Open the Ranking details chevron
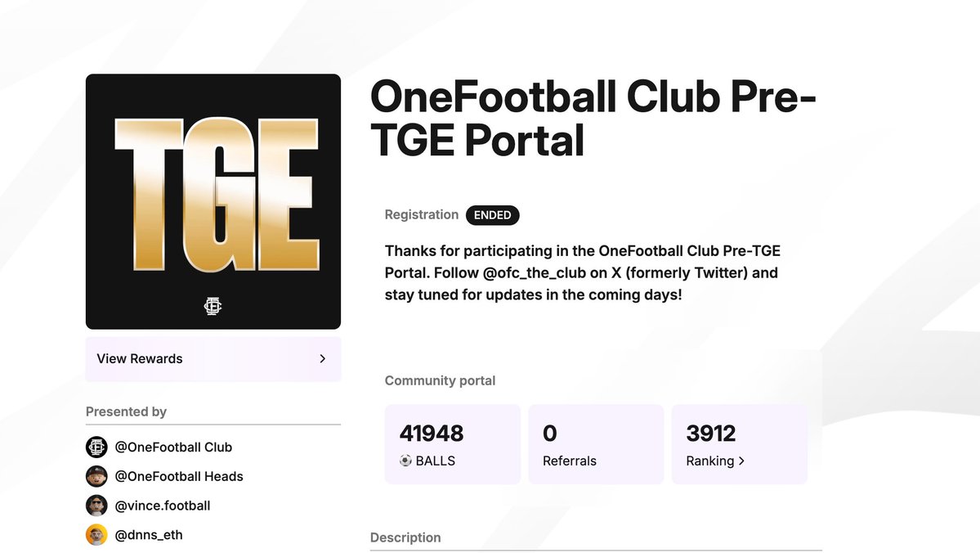The image size is (980, 553). click(x=741, y=461)
